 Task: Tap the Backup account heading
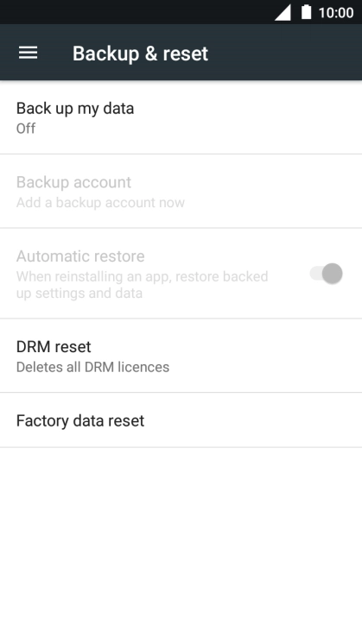click(74, 182)
